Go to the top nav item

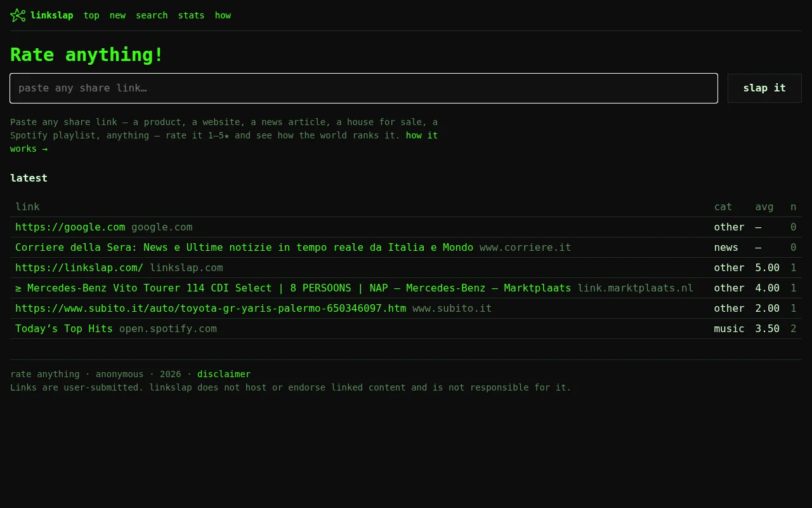pyautogui.click(x=91, y=15)
